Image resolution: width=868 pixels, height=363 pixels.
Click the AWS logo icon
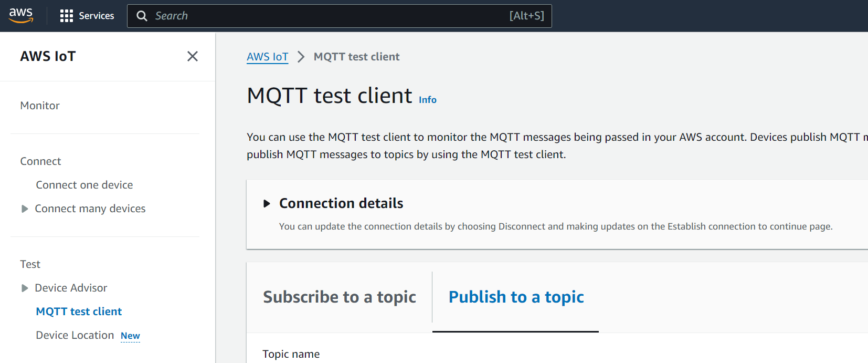tap(21, 15)
